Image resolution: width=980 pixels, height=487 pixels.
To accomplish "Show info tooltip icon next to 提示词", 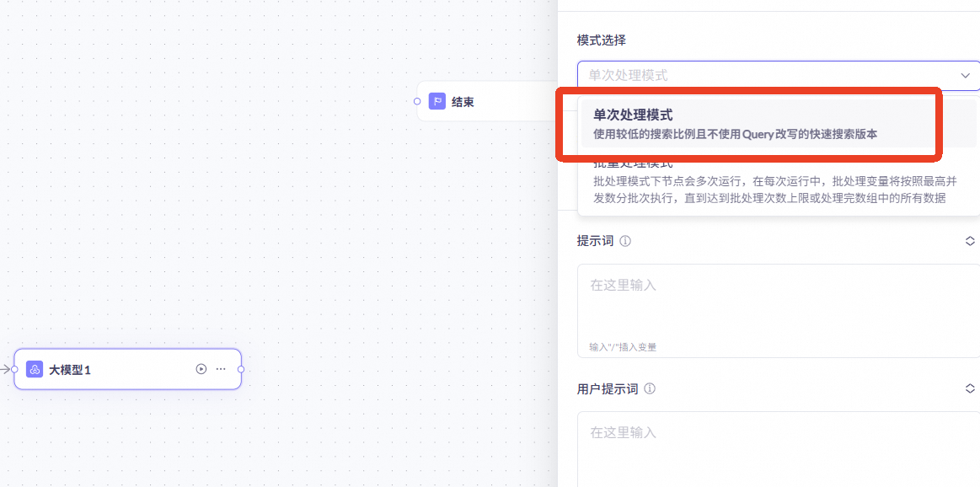I will pyautogui.click(x=625, y=241).
